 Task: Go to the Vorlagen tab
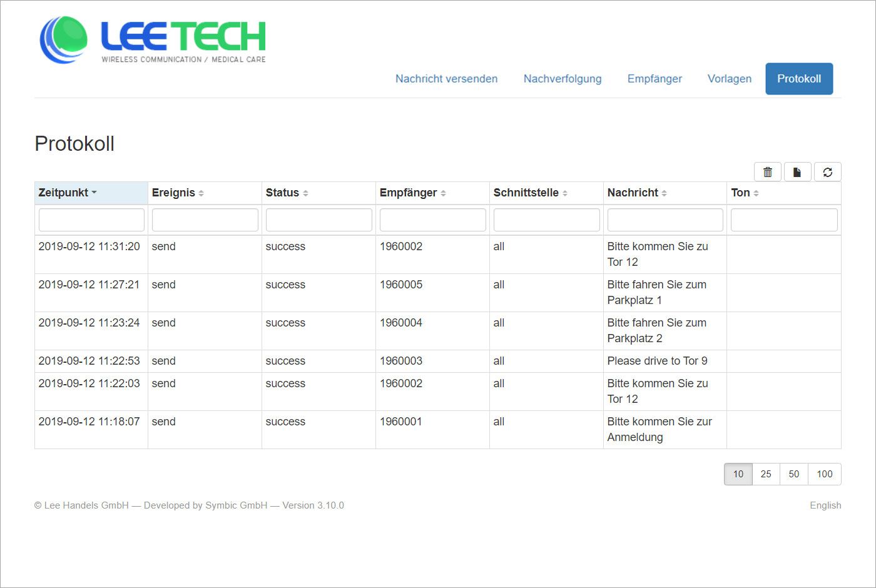coord(729,79)
